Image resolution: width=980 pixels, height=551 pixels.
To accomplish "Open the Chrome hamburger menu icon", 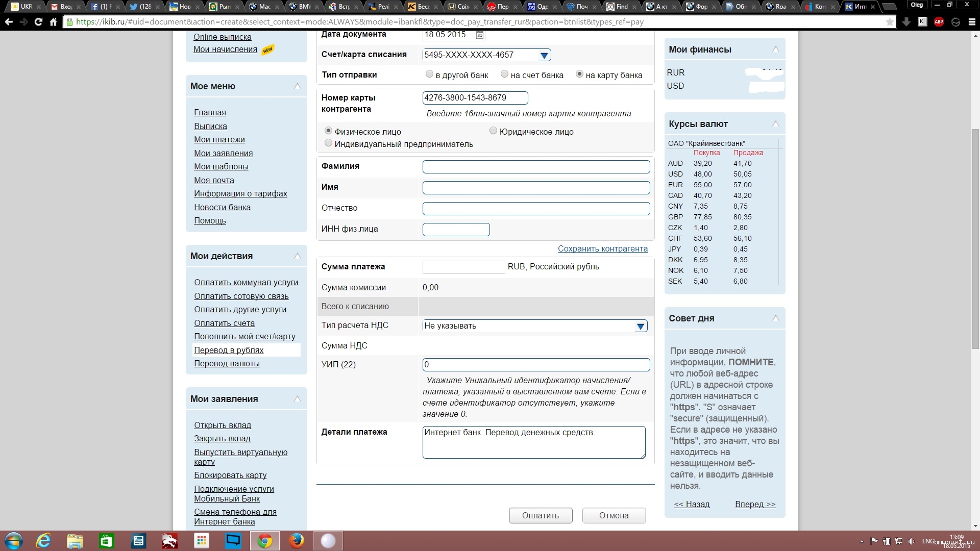I will [971, 22].
